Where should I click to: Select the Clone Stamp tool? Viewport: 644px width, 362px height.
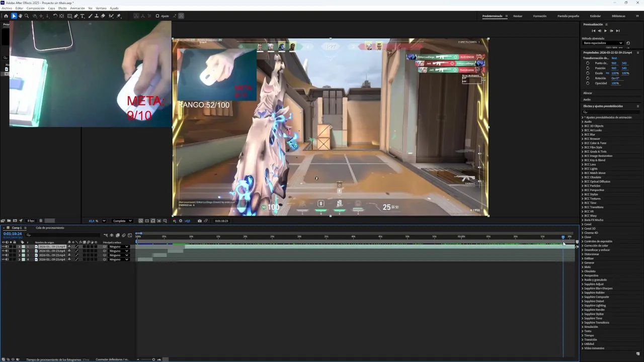97,16
